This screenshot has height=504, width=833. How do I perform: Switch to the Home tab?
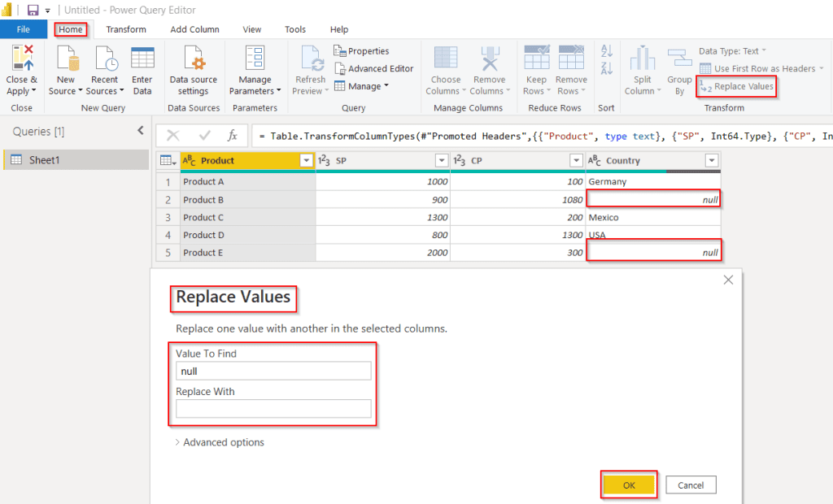(71, 29)
